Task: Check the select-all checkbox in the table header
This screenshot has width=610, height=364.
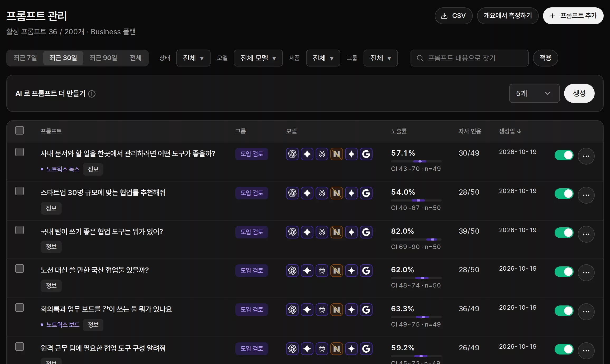Action: click(x=20, y=130)
